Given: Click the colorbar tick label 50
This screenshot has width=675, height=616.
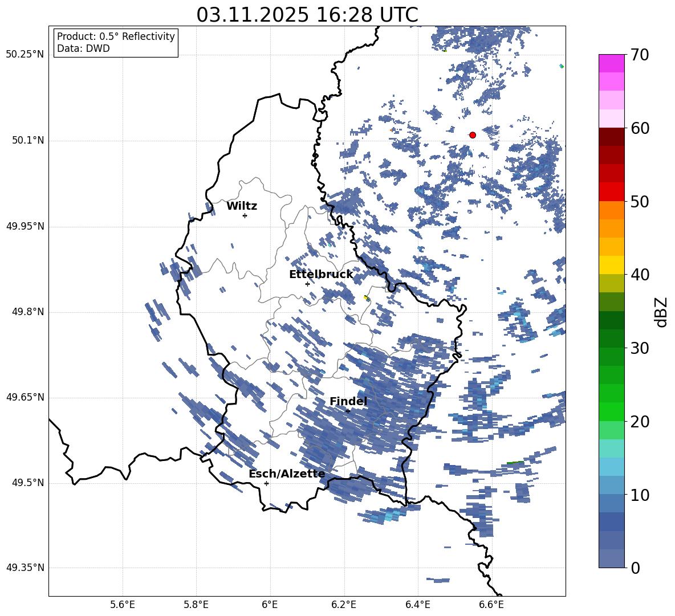Looking at the screenshot, I should pyautogui.click(x=640, y=202).
